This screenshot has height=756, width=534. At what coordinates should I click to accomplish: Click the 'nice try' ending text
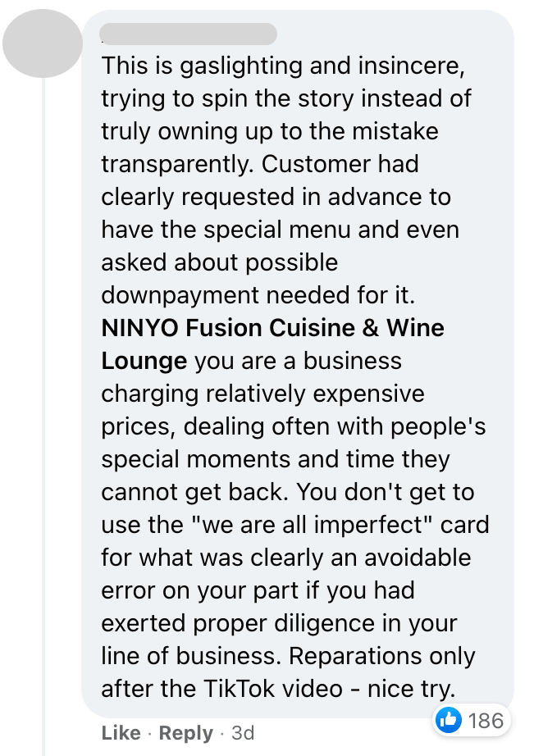coord(412,689)
